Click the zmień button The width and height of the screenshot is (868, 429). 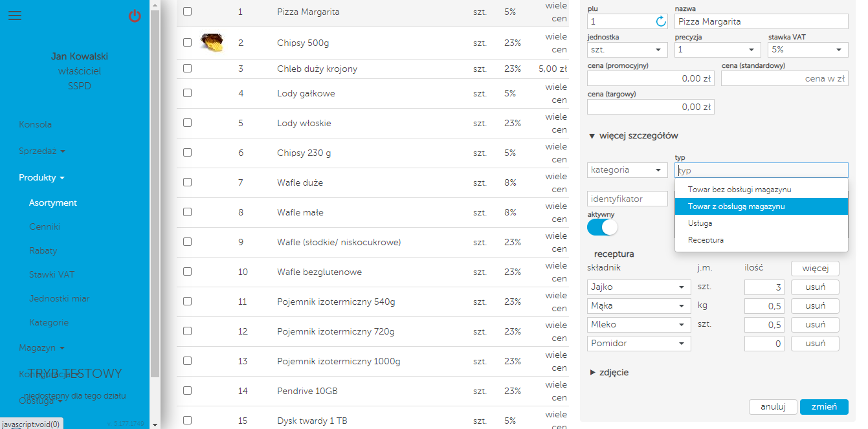pyautogui.click(x=824, y=407)
